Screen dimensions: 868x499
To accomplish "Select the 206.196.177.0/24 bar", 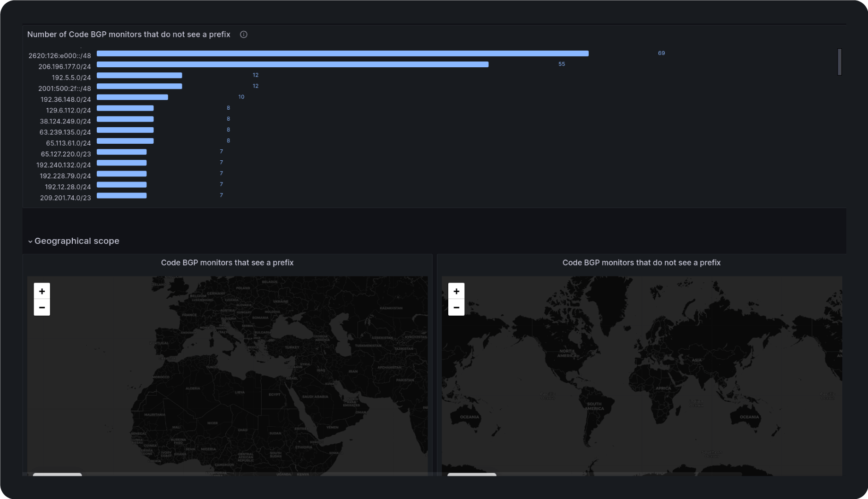I will point(293,65).
